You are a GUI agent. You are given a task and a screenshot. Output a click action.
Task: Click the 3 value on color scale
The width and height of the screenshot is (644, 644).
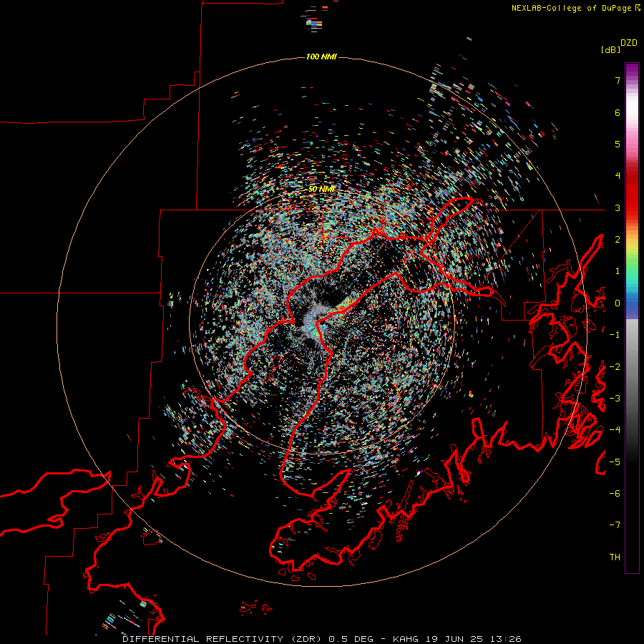point(618,208)
